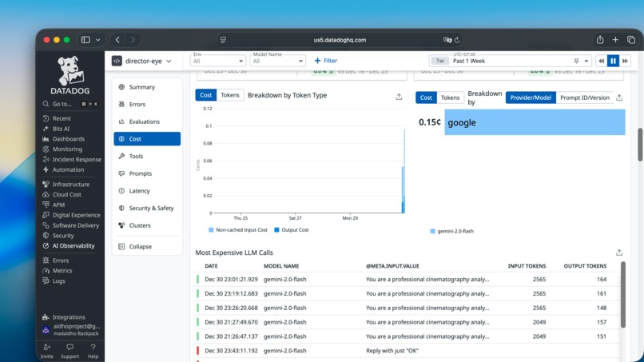Expand the director-eye application selector

tap(142, 61)
